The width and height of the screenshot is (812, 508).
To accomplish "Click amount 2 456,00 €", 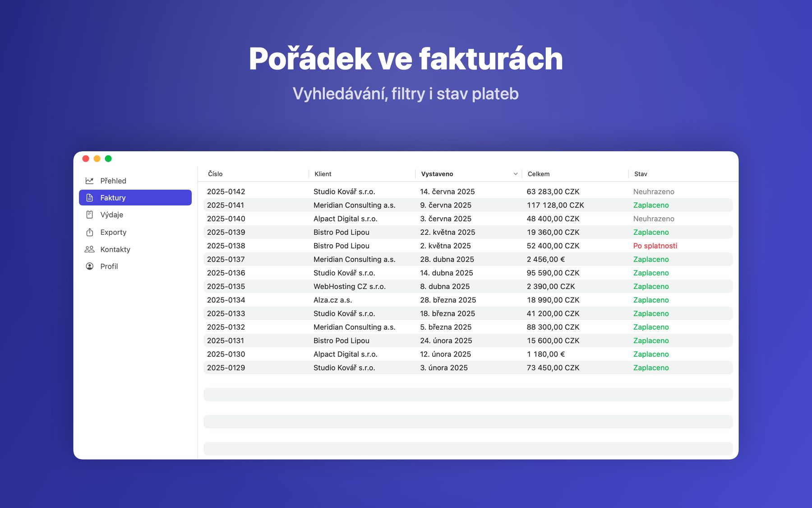I will point(546,259).
